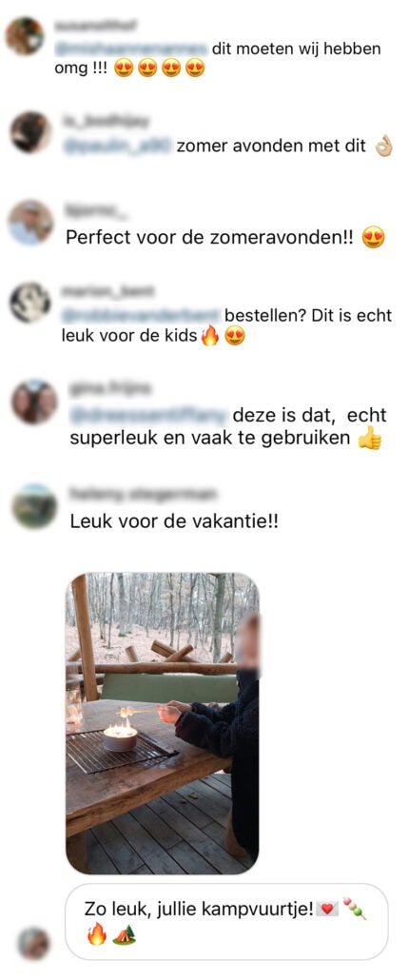Select the "Zo leuk, jullie kampvuurtje!" message bubble

226,921
